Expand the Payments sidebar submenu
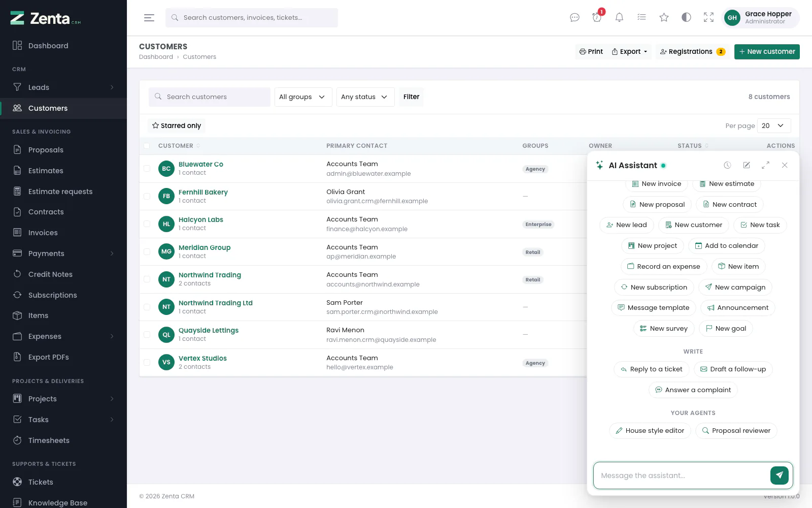812x508 pixels. click(x=63, y=253)
